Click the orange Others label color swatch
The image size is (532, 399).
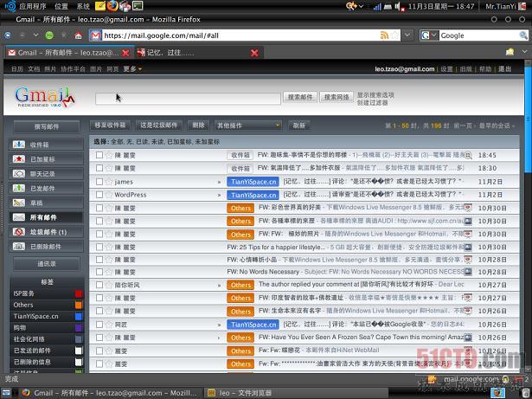point(79,305)
